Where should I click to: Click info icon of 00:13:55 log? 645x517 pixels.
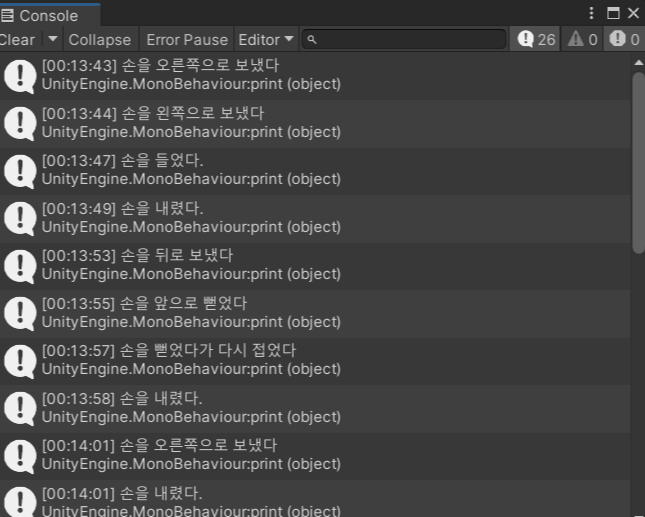[20, 314]
